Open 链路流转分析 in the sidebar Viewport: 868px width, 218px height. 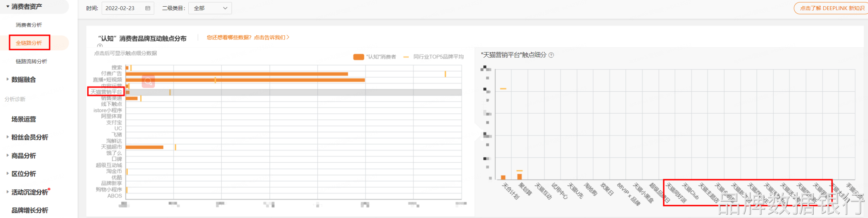click(x=31, y=61)
